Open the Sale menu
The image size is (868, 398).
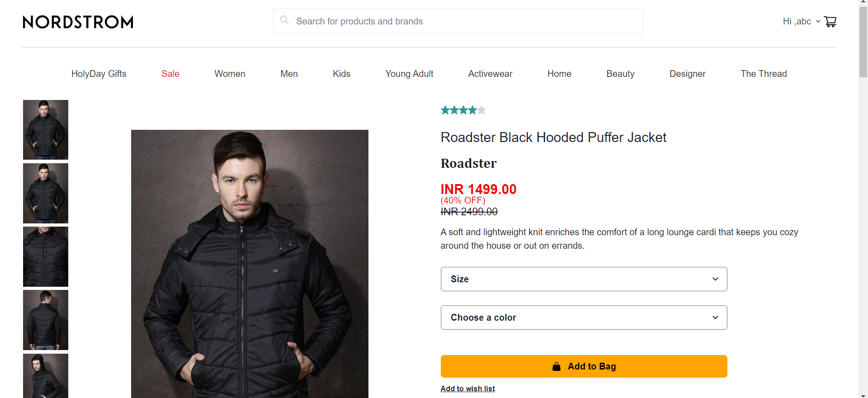(x=170, y=74)
